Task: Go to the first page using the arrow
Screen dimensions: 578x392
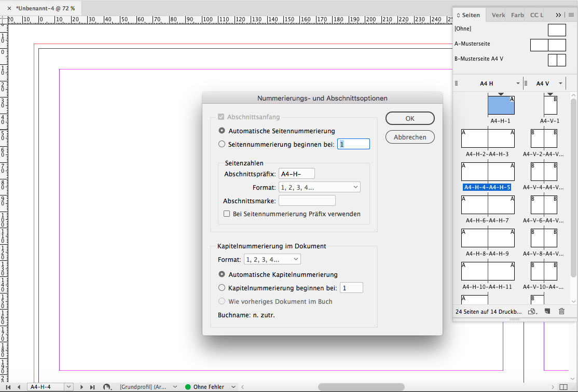Action: pos(8,387)
